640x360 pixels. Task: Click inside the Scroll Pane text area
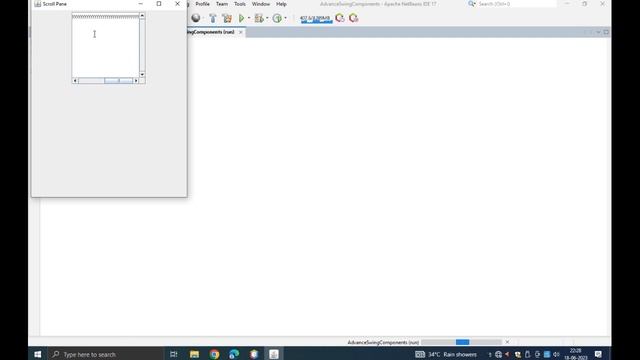[105, 48]
